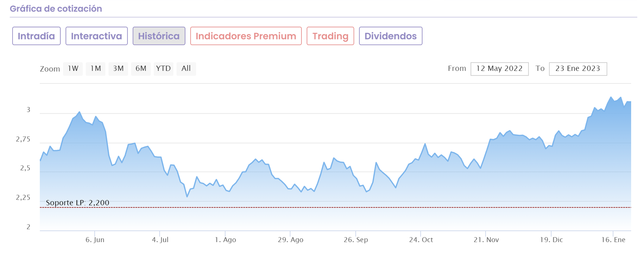644x255 pixels.
Task: Open Indicadores Premium tab
Action: [x=246, y=36]
